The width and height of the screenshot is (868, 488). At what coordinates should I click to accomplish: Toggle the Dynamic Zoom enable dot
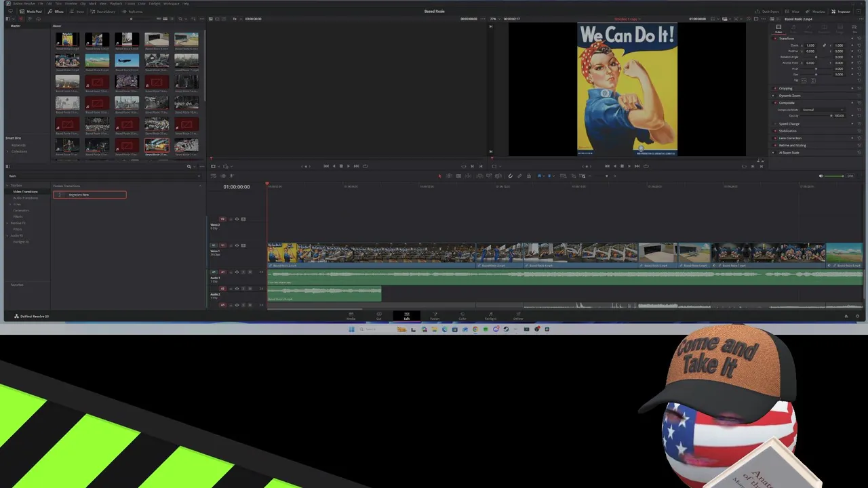click(773, 96)
